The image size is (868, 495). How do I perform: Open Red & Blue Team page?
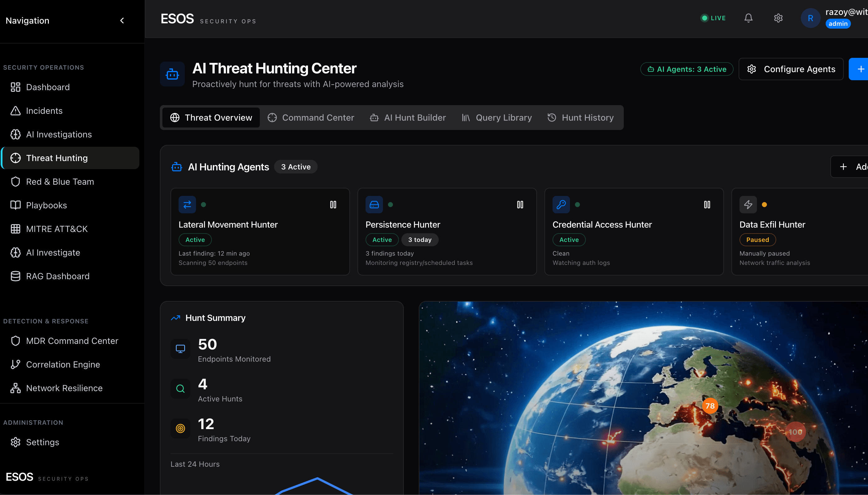[x=70, y=182]
